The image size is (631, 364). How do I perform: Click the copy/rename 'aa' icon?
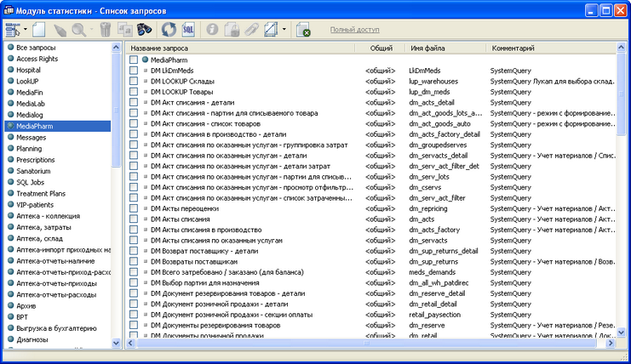click(x=124, y=29)
